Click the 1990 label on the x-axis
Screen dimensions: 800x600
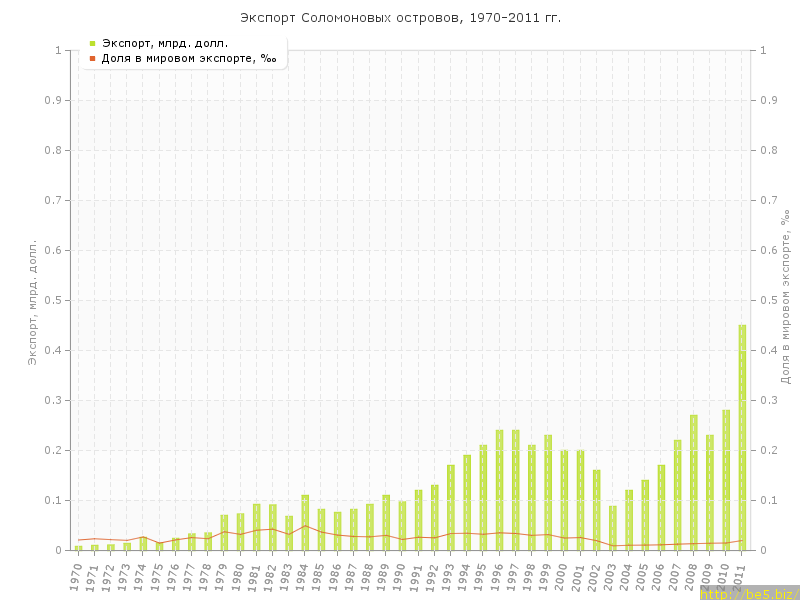click(400, 577)
